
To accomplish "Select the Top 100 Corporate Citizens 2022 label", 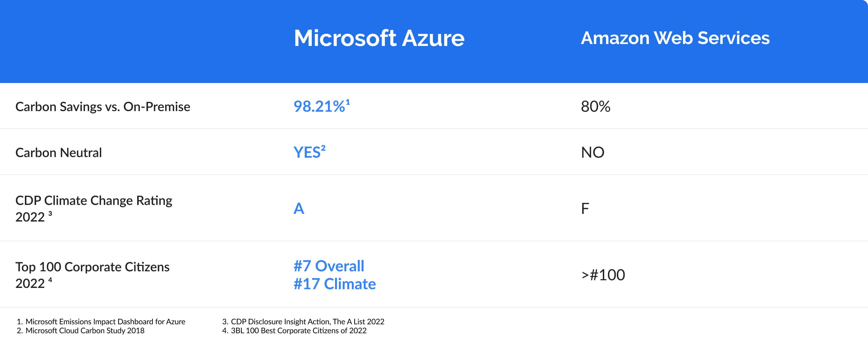I will [92, 275].
